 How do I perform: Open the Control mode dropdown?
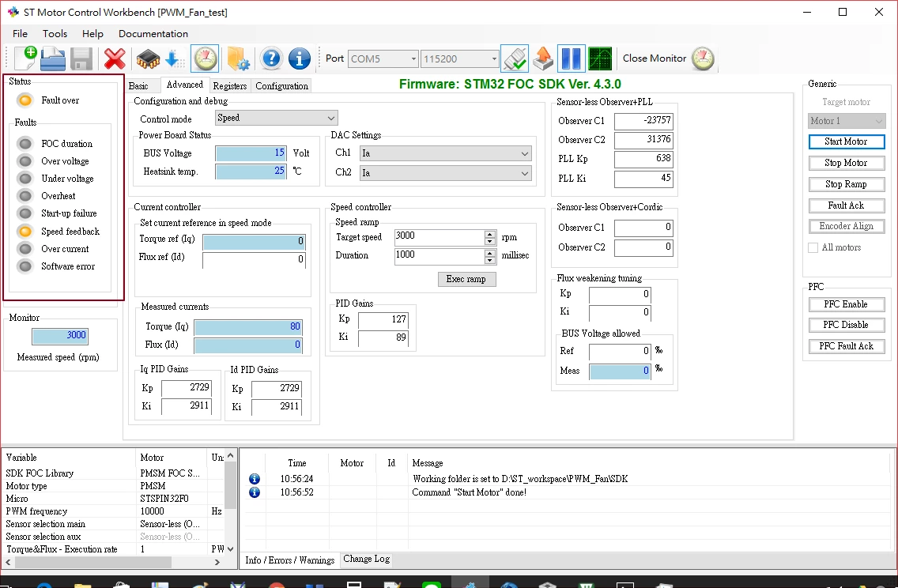[x=277, y=118]
